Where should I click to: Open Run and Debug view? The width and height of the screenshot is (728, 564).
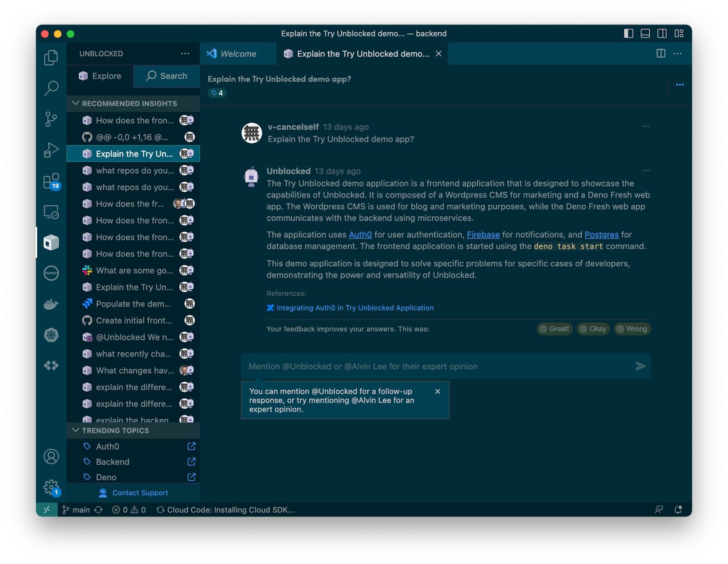tap(51, 150)
